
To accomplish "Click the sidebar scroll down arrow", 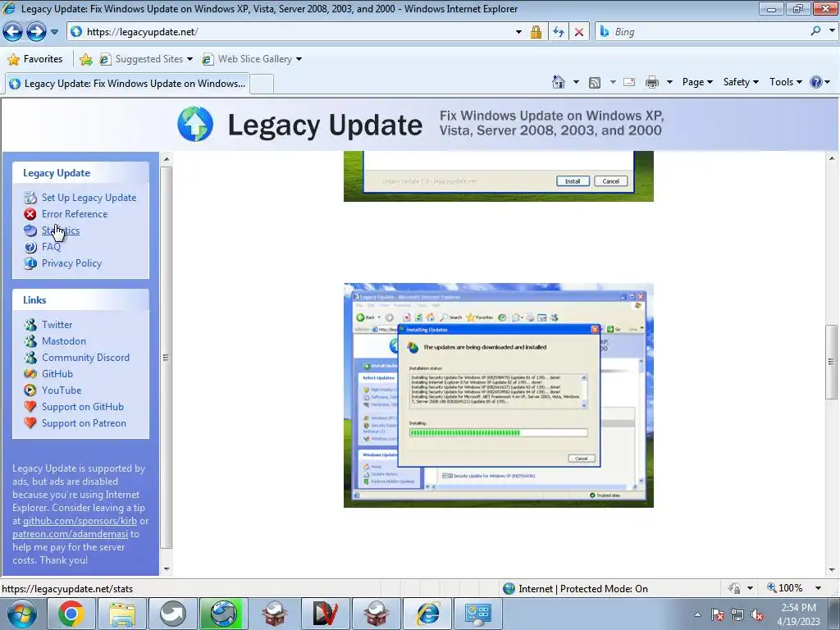I will pos(166,569).
